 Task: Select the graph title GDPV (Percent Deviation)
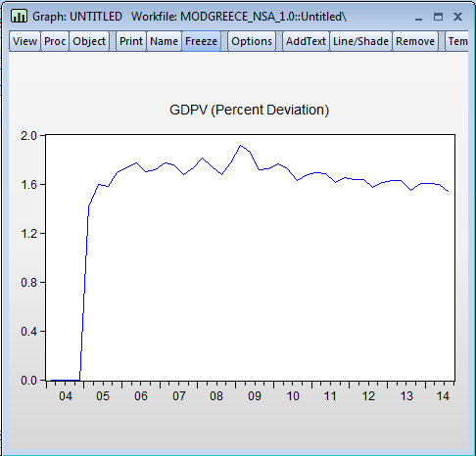tap(249, 110)
